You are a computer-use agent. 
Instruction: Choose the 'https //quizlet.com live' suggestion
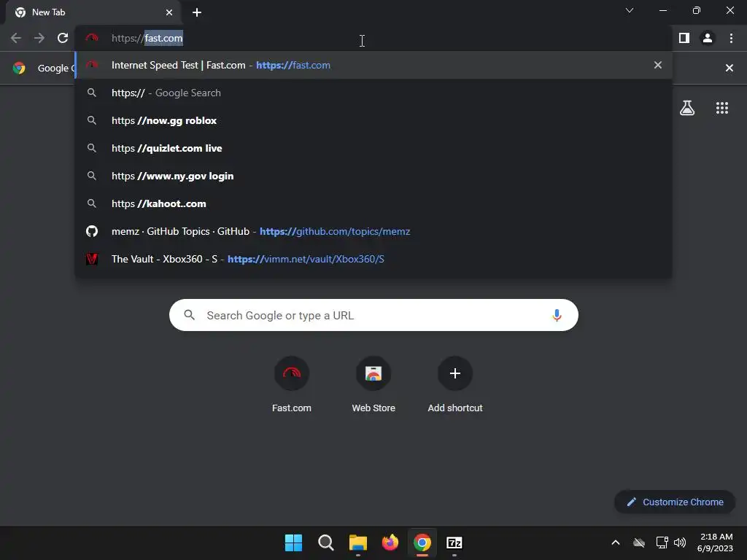[373, 148]
